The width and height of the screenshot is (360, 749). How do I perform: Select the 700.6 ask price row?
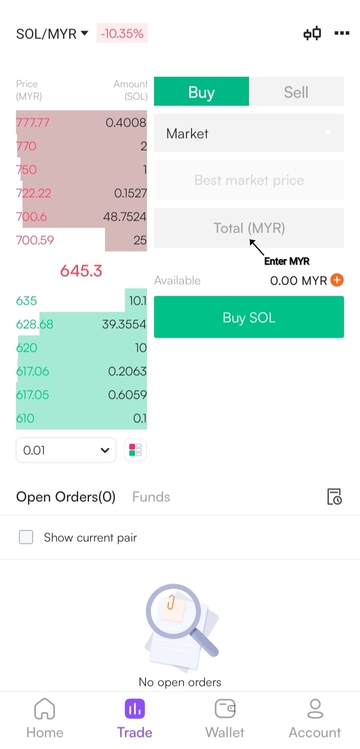pos(81,216)
